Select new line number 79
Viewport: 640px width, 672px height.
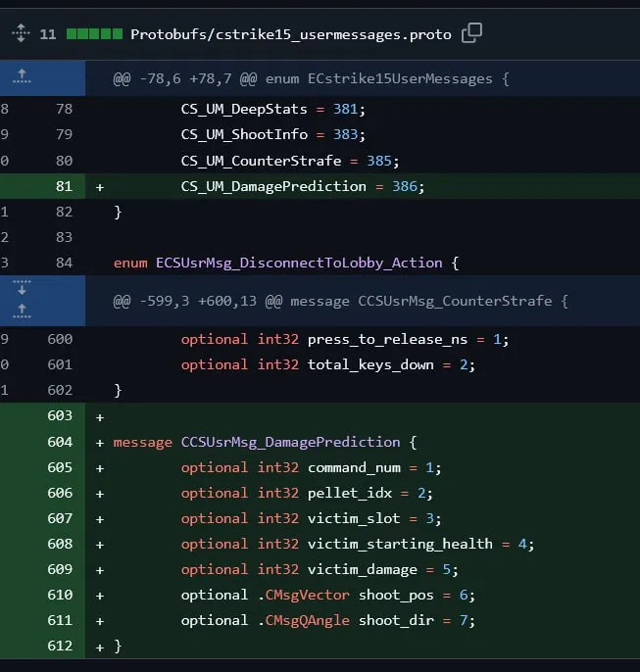64,134
